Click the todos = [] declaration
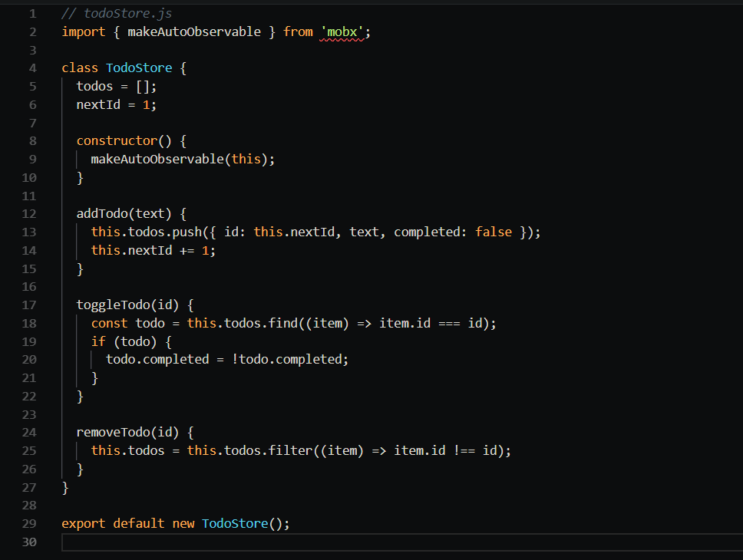Viewport: 743px width, 560px height. pyautogui.click(x=116, y=86)
